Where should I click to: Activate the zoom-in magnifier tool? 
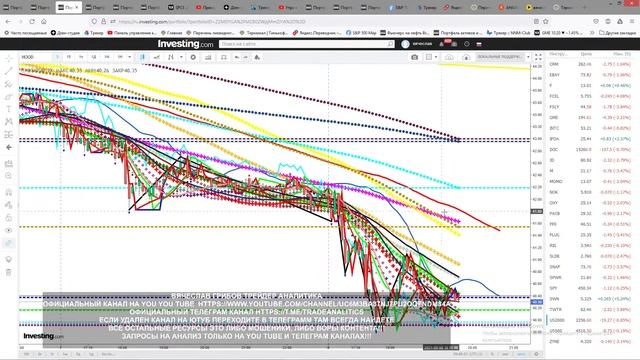[9, 176]
